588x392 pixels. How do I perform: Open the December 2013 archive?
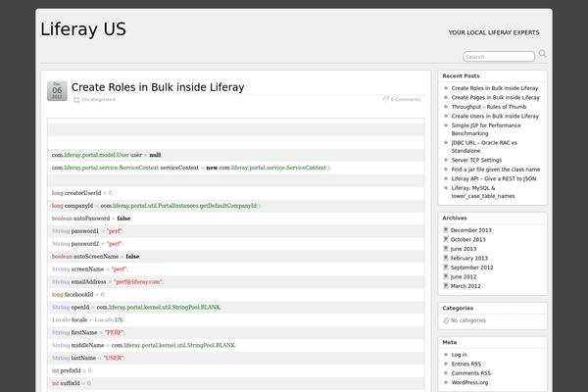tap(471, 230)
